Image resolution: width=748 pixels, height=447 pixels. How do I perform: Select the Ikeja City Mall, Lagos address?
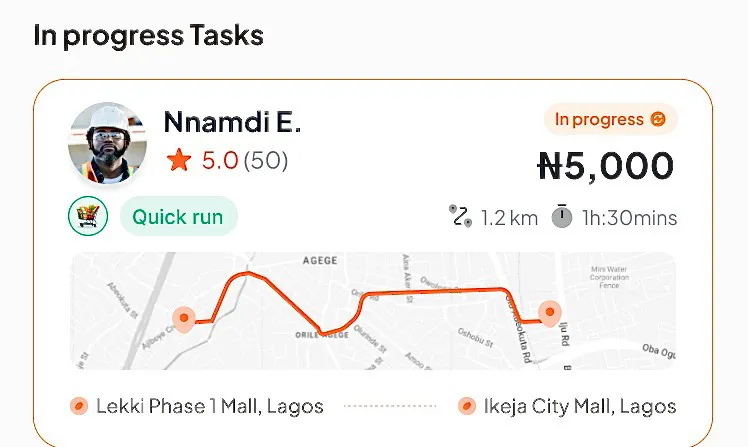(x=580, y=406)
